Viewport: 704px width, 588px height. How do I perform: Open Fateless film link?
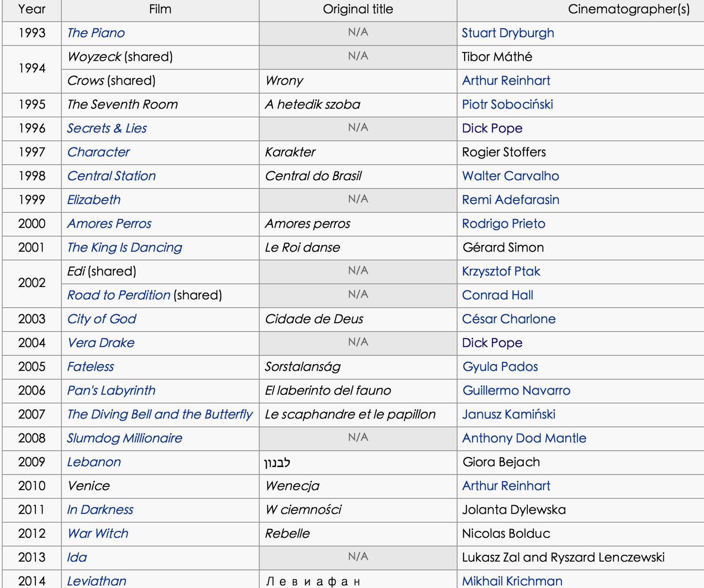pyautogui.click(x=91, y=367)
